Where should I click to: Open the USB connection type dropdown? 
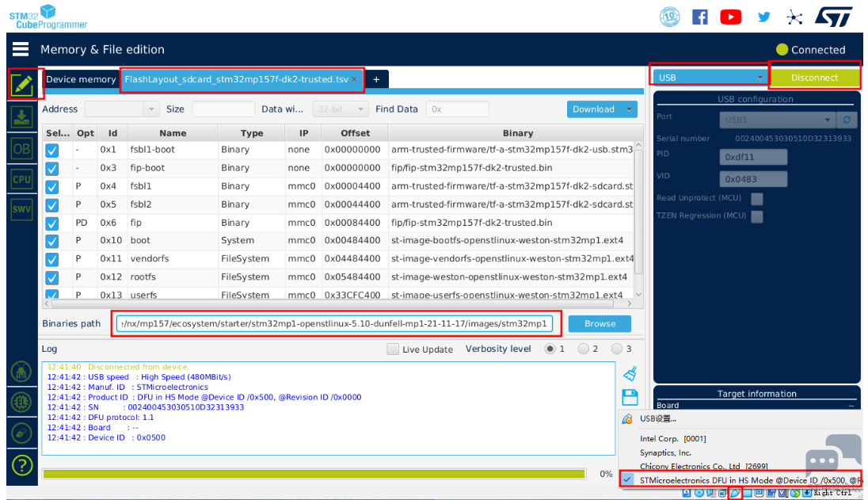[x=710, y=78]
